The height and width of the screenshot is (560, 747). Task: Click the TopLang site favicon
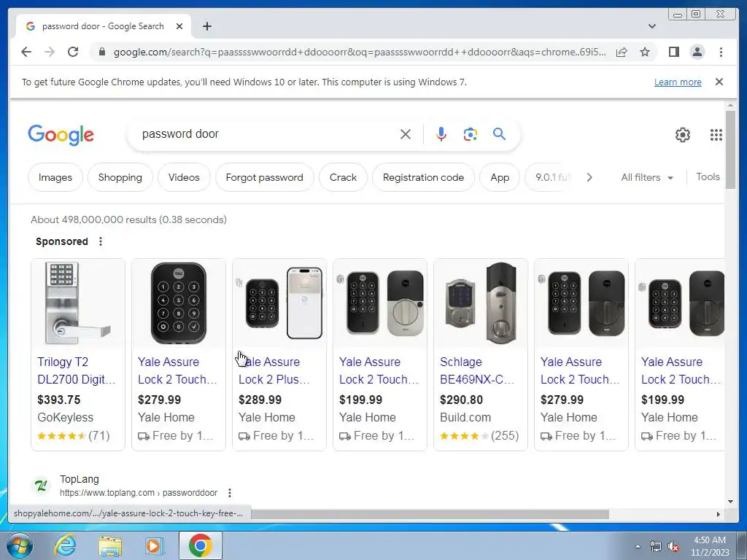click(42, 486)
